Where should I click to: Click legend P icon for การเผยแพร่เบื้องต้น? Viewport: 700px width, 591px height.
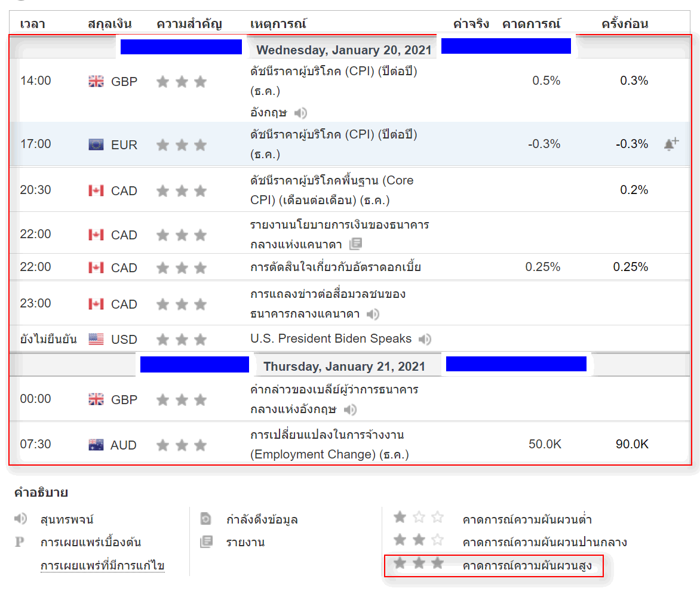(19, 541)
